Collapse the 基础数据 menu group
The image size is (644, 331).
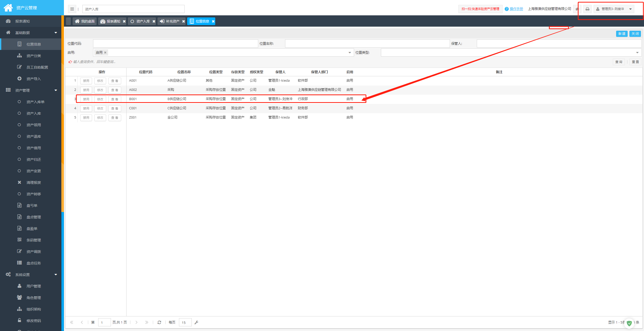31,33
